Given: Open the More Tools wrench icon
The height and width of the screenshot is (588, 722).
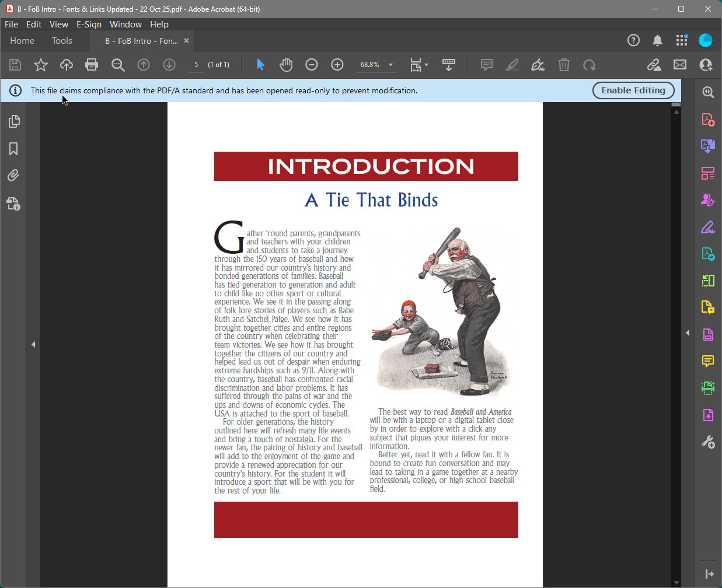Looking at the screenshot, I should (708, 442).
